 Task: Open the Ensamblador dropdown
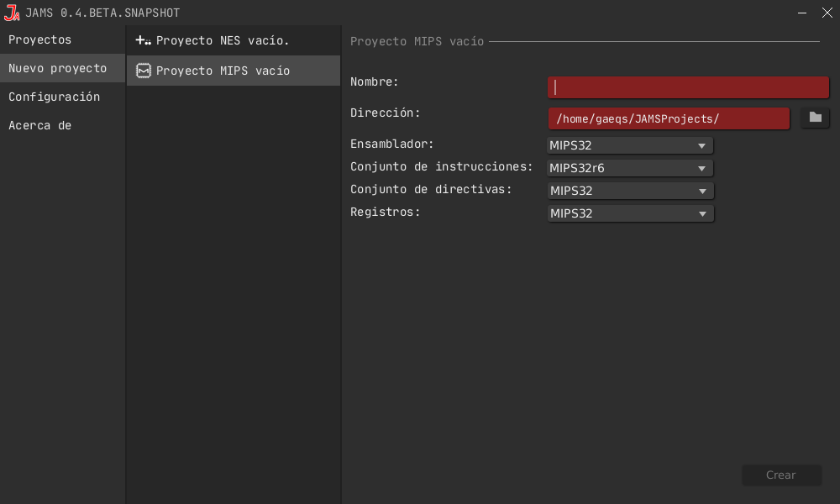(x=630, y=144)
